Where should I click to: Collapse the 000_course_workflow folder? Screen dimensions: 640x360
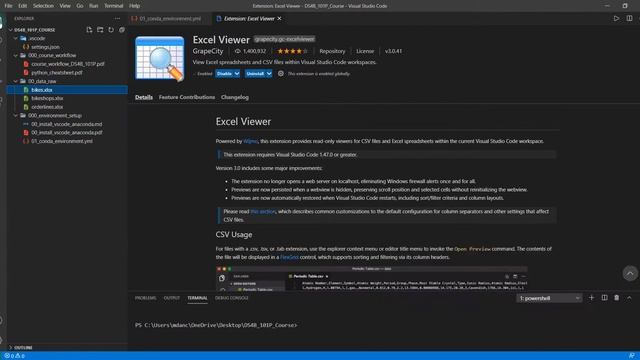click(16, 56)
